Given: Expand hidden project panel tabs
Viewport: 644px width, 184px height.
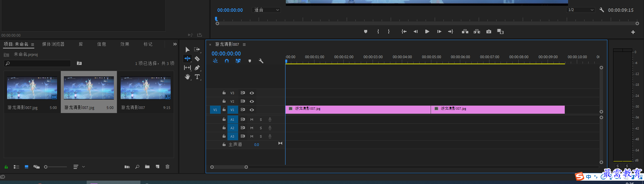Looking at the screenshot, I should click(x=175, y=44).
